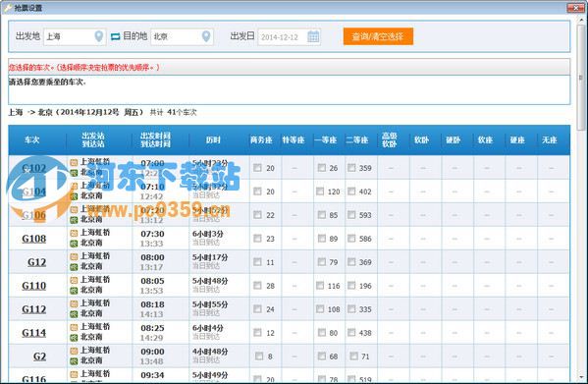Screen dimensions: 588x384
Task: Open train G112 link
Action: click(x=34, y=309)
